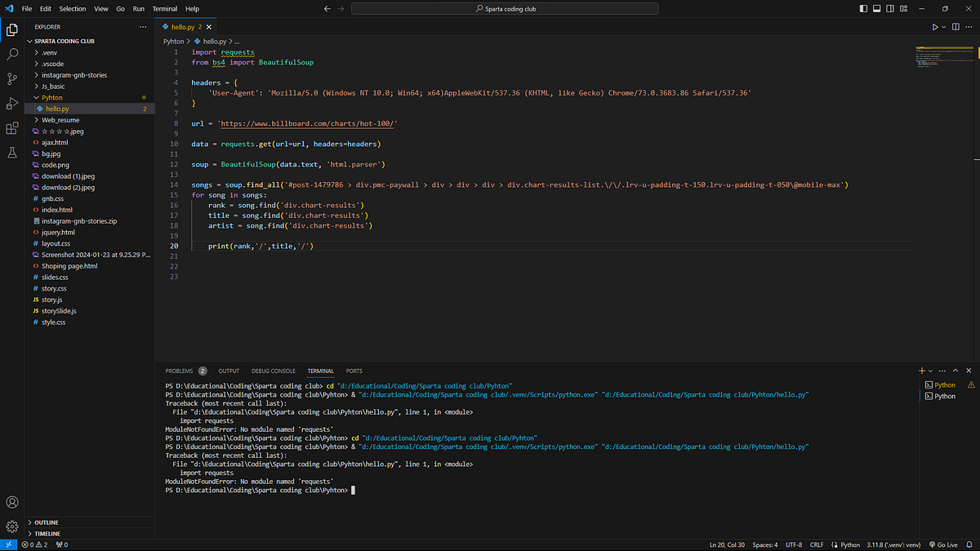Open the Testing beaker view
The width and height of the screenshot is (980, 551).
pos(11,153)
